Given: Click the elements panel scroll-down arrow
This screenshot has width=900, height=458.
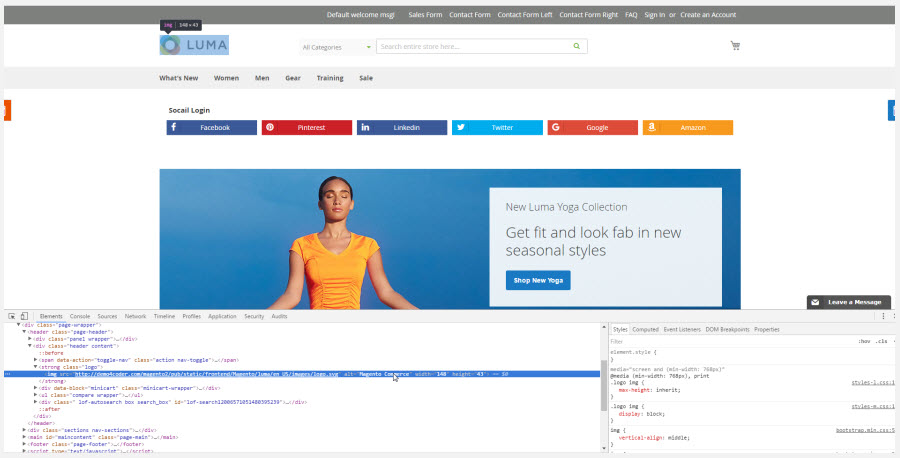Looking at the screenshot, I should (x=604, y=448).
